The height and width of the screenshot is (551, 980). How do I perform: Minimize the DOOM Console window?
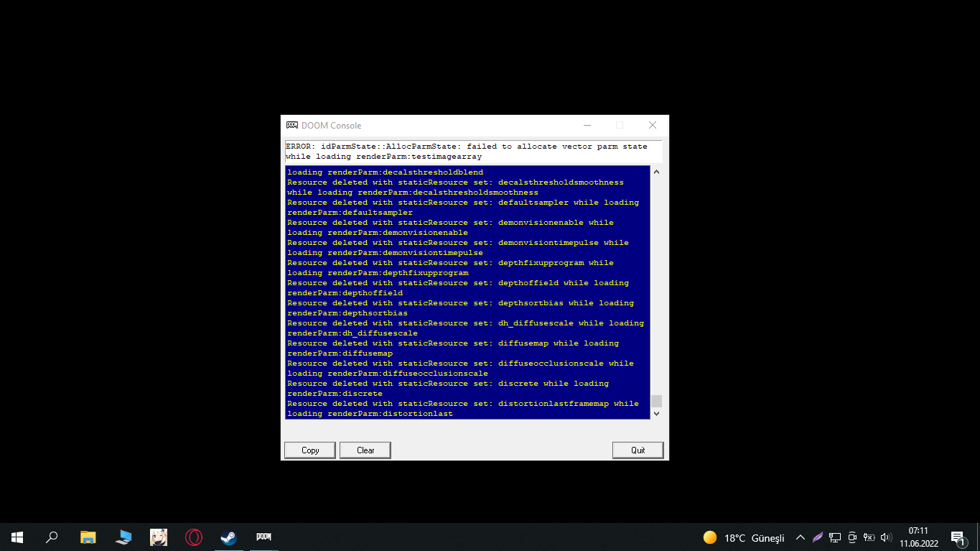pyautogui.click(x=587, y=125)
